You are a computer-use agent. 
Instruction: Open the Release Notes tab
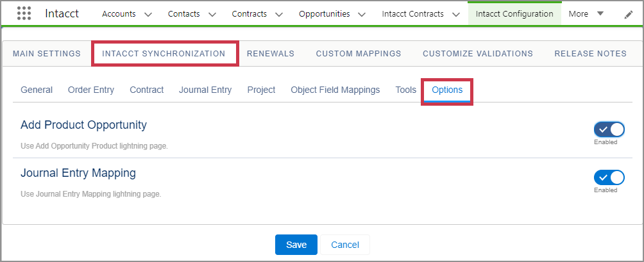590,53
